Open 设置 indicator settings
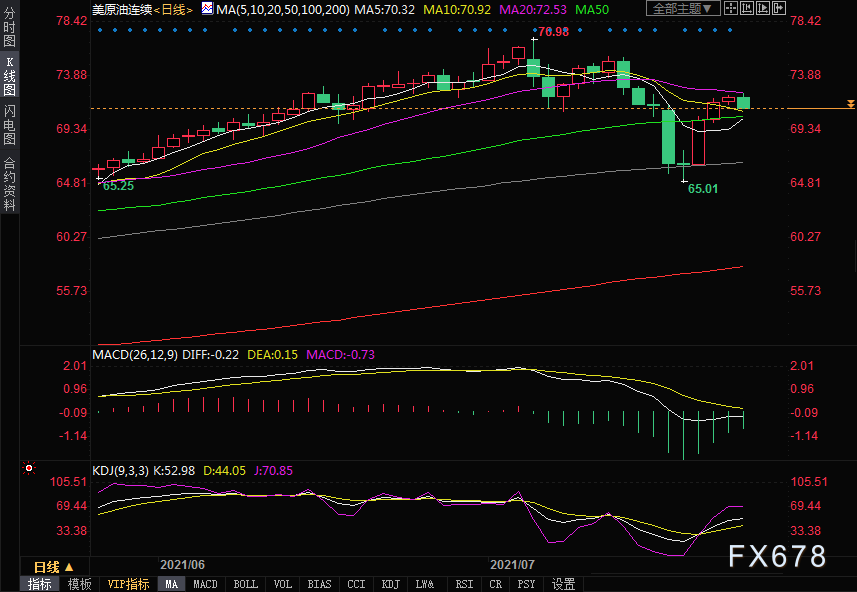857x592 pixels. click(x=563, y=584)
